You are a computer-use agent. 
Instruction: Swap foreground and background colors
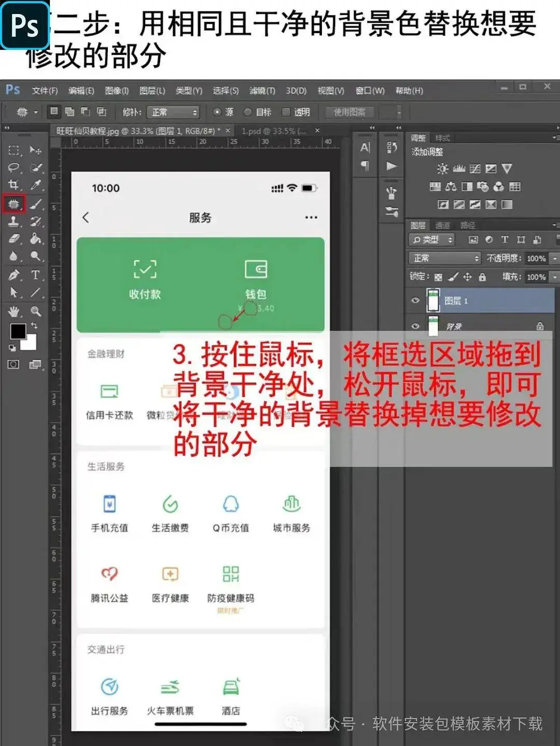34,326
